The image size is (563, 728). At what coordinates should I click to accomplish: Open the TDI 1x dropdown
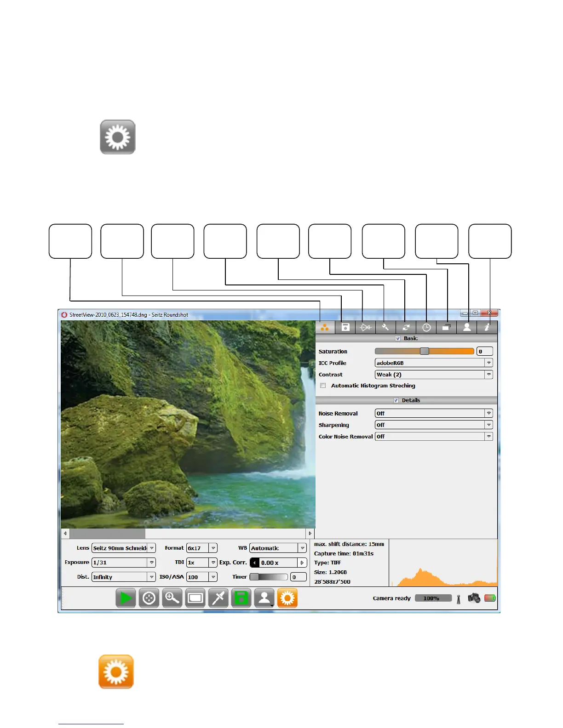[202, 563]
